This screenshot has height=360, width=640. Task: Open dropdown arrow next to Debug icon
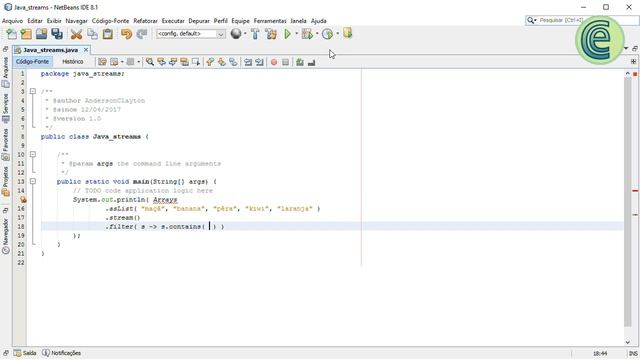[x=317, y=34]
